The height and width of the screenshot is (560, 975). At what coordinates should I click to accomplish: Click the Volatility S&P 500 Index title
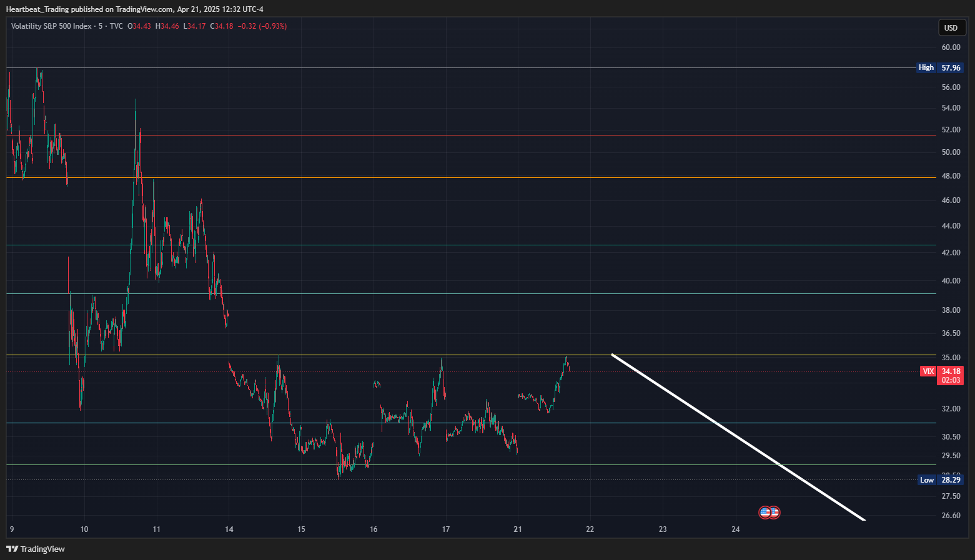(x=51, y=26)
